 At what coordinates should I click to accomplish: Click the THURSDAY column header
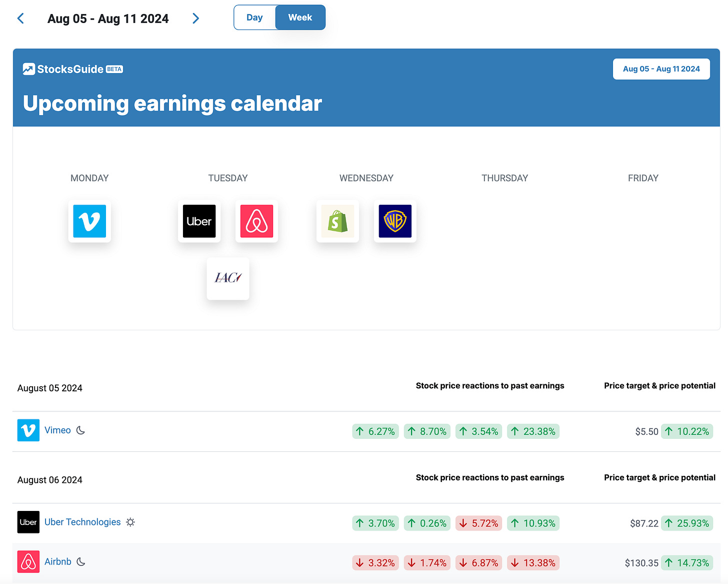(504, 178)
